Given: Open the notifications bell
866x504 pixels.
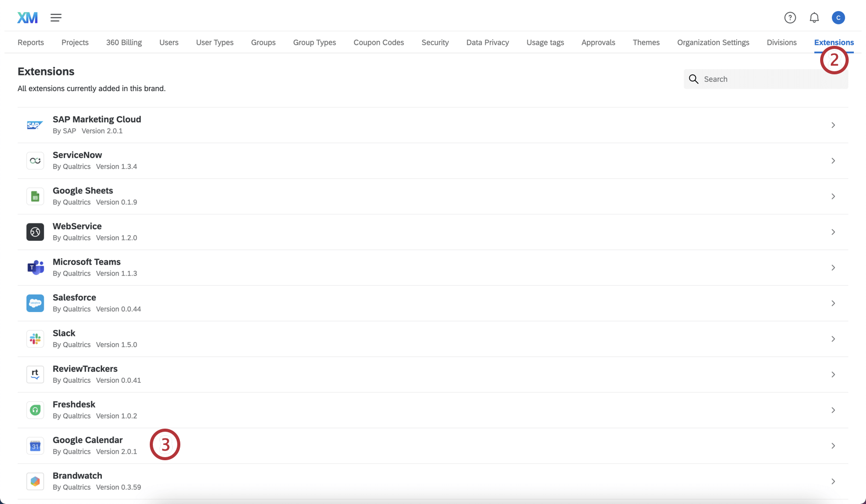Looking at the screenshot, I should (814, 17).
